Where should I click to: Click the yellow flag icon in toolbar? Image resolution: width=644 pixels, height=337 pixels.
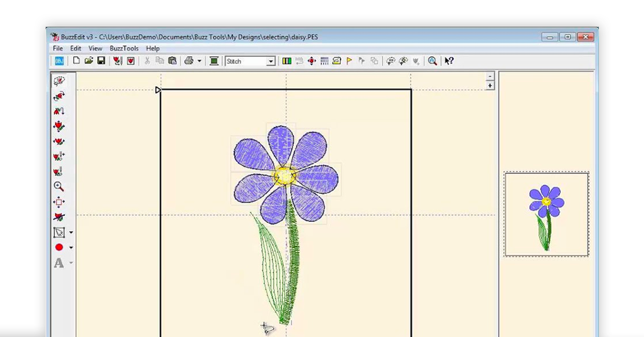pos(349,61)
